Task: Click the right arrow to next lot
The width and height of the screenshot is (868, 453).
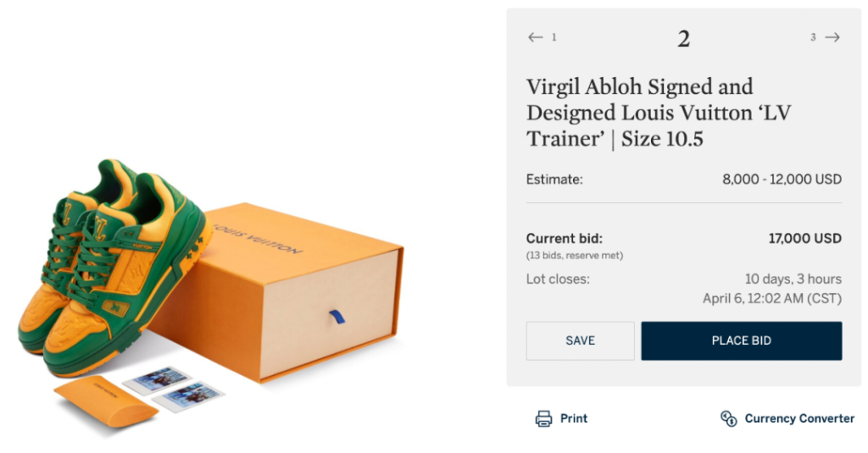Action: coord(832,37)
